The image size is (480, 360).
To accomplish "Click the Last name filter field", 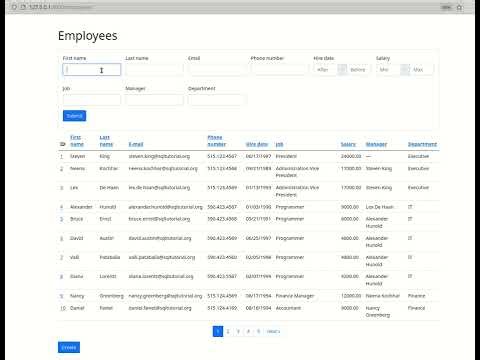I will pyautogui.click(x=154, y=70).
